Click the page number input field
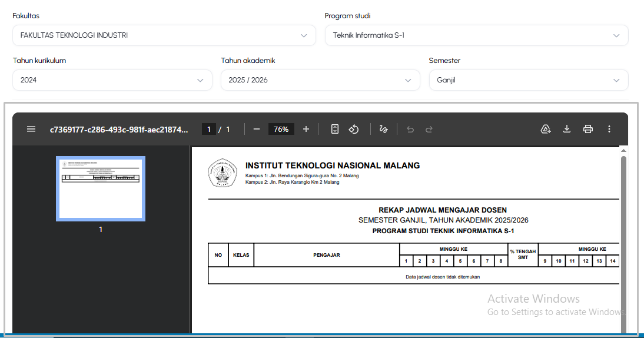 click(208, 130)
